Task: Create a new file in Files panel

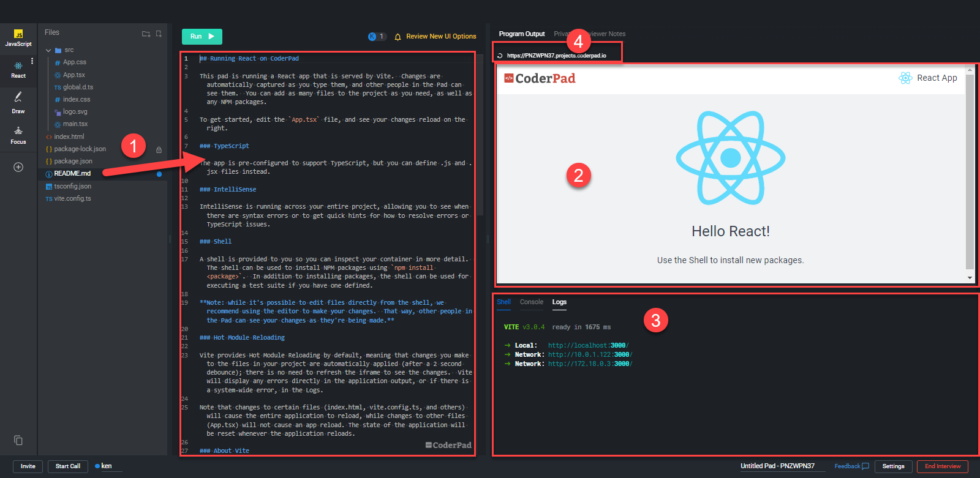Action: [159, 34]
